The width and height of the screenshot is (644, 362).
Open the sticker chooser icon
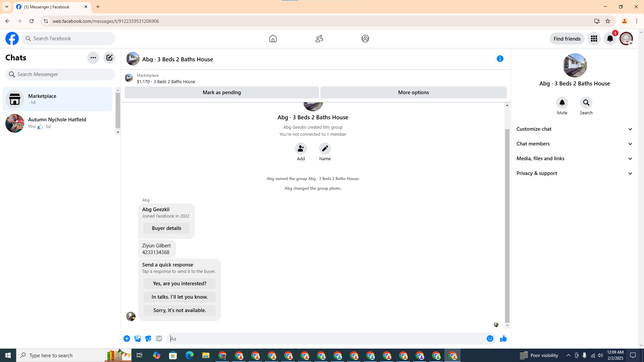point(148,339)
